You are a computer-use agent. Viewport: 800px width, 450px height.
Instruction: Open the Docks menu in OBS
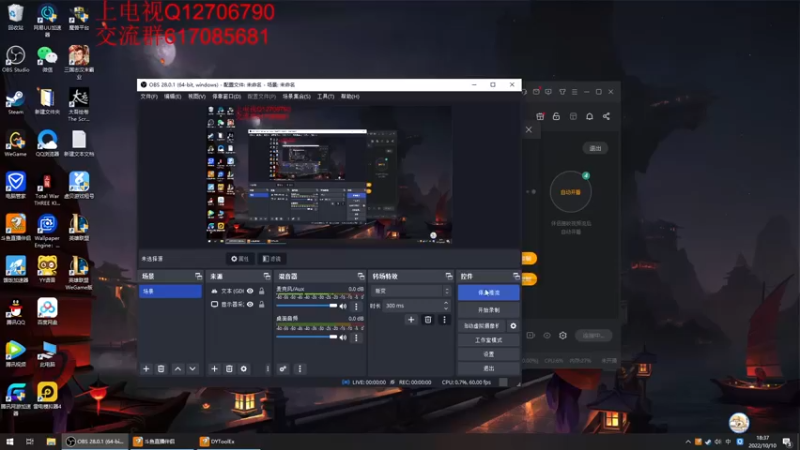point(227,96)
